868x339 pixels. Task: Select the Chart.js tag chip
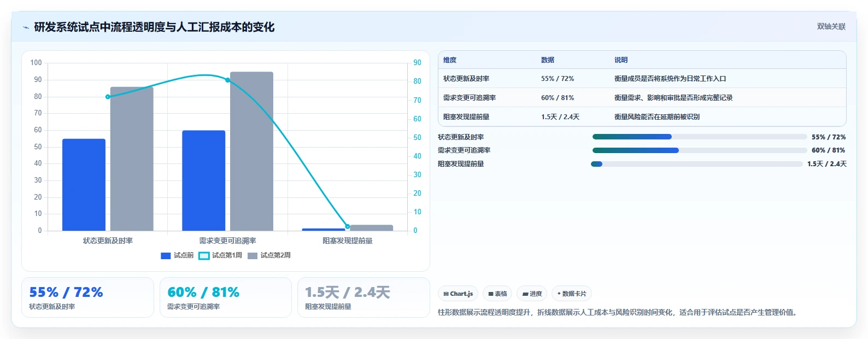(x=458, y=294)
